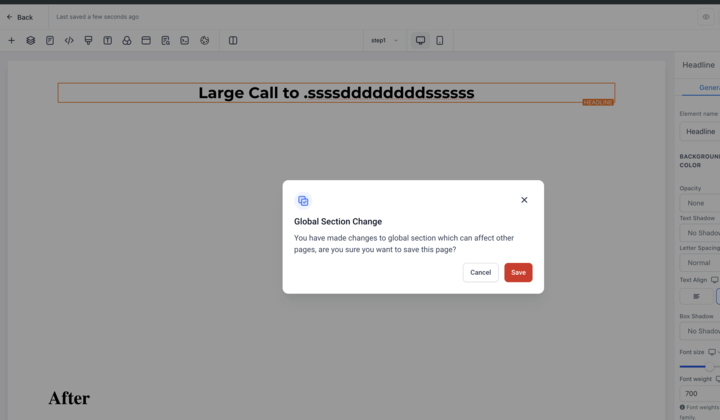Click the Font weight 700 field
720x420 pixels.
coord(700,393)
